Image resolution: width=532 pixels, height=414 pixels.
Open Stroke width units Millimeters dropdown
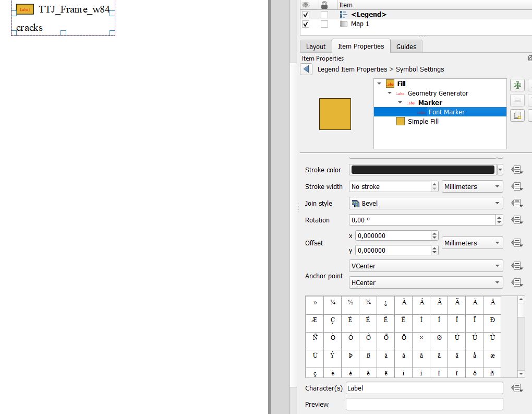(472, 186)
